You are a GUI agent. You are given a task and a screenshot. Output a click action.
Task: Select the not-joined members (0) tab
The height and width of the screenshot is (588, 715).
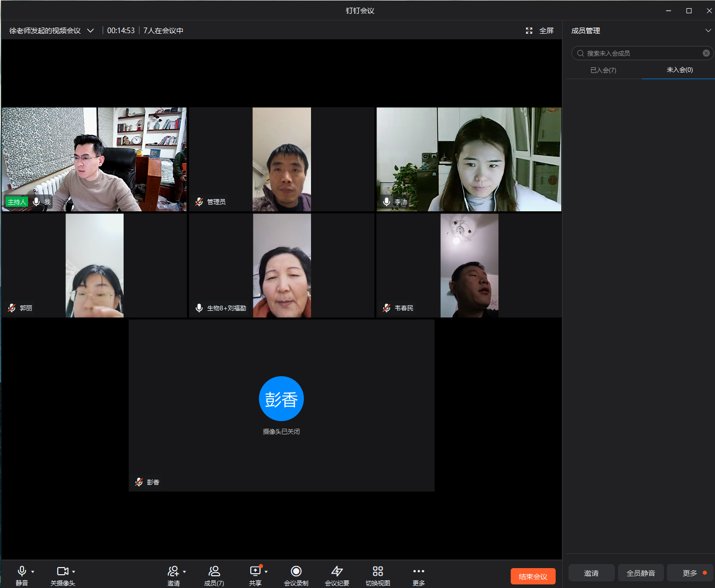pos(679,70)
